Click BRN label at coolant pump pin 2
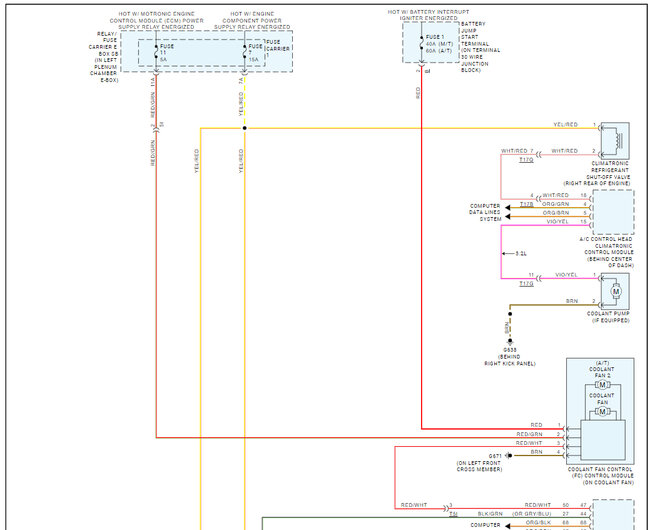Image resolution: width=650 pixels, height=530 pixels. 572,301
